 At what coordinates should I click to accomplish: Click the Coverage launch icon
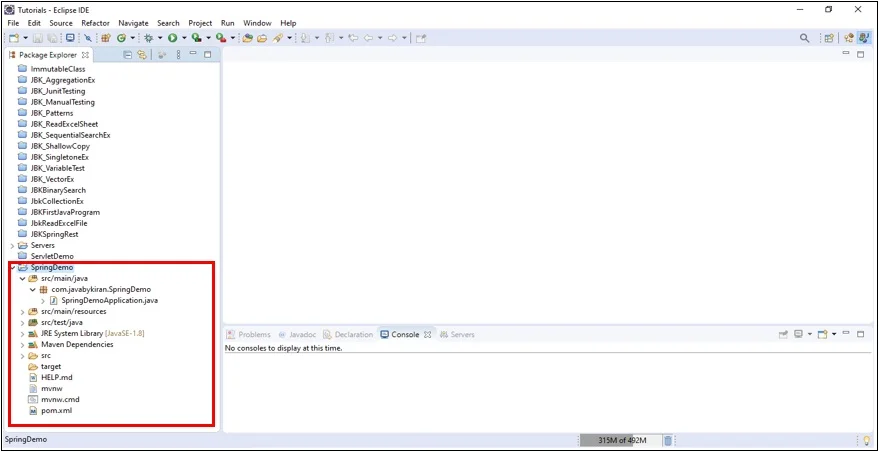tap(196, 38)
